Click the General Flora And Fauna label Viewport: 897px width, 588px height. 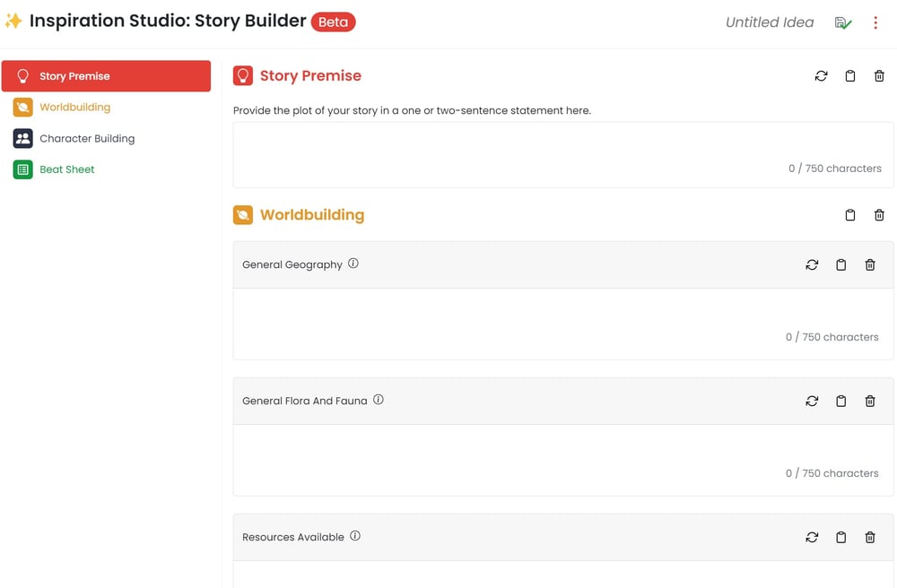[x=304, y=402]
